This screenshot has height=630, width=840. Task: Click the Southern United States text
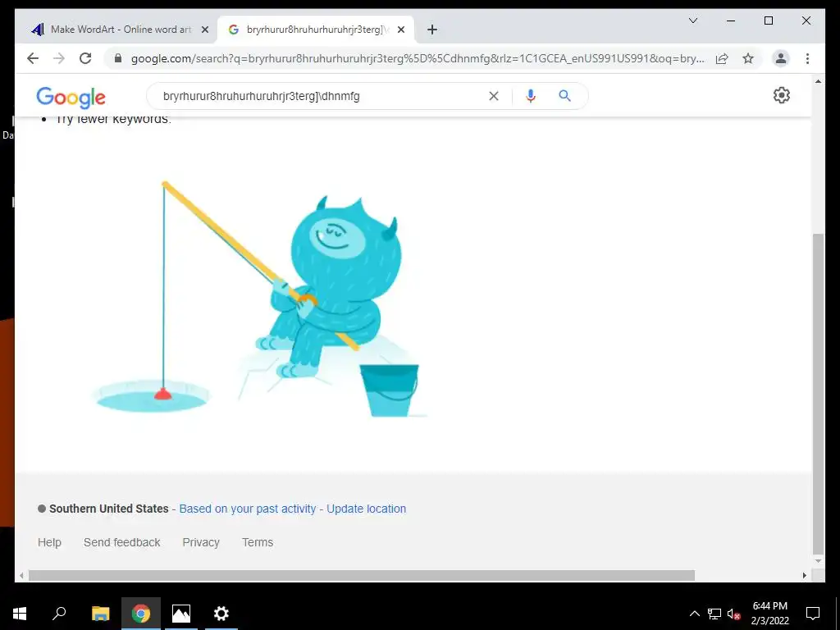tap(109, 509)
